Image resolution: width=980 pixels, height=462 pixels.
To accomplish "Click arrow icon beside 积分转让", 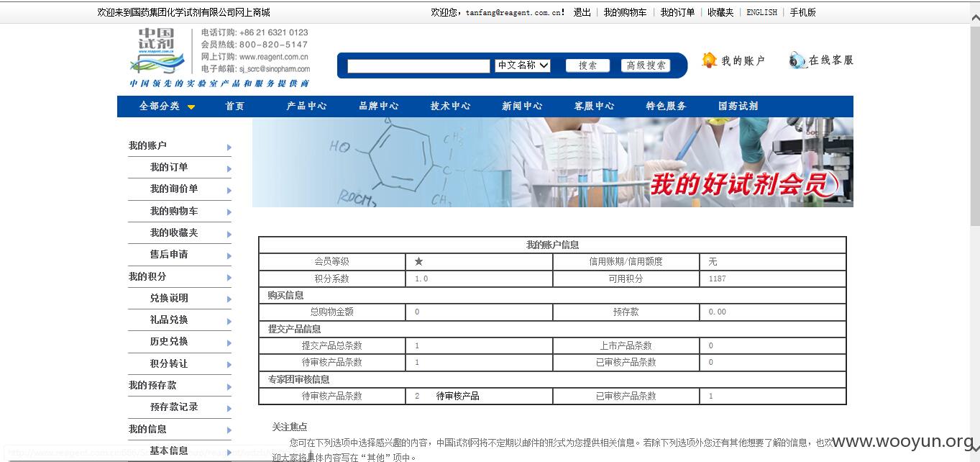I will click(x=229, y=366).
